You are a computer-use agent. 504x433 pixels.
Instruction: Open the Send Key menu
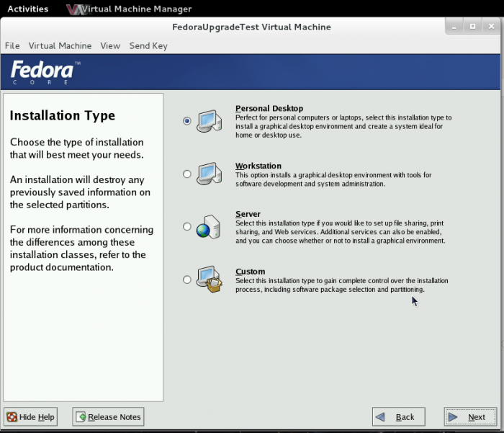[x=148, y=45]
